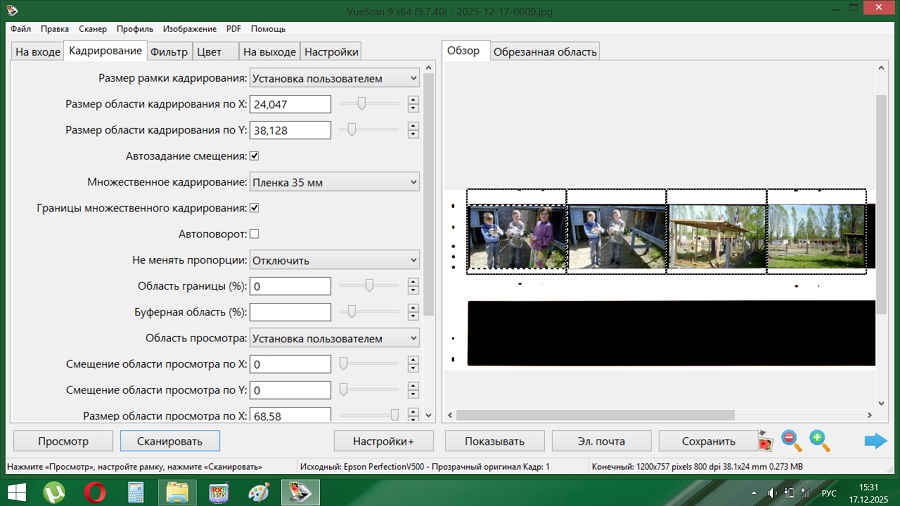The height and width of the screenshot is (506, 900).
Task: Open the Сканер menu
Action: [x=93, y=29]
